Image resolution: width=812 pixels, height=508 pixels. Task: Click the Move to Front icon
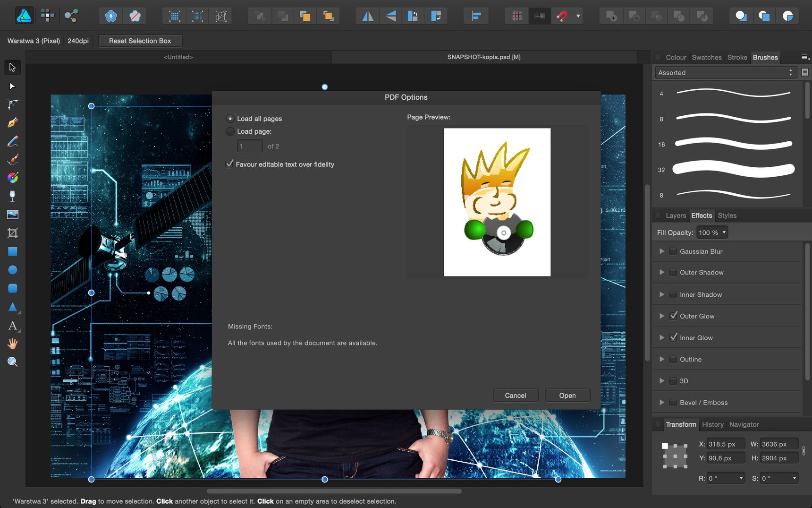pos(328,16)
